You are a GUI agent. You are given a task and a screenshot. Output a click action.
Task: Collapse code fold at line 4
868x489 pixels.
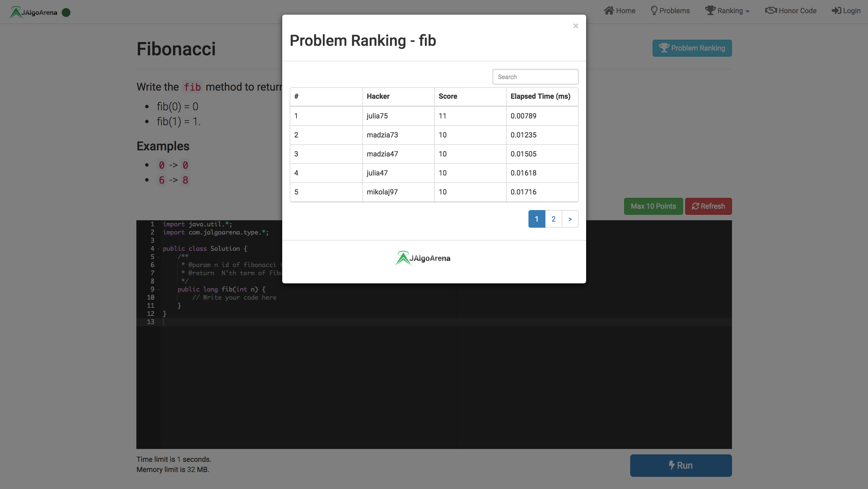(x=158, y=249)
